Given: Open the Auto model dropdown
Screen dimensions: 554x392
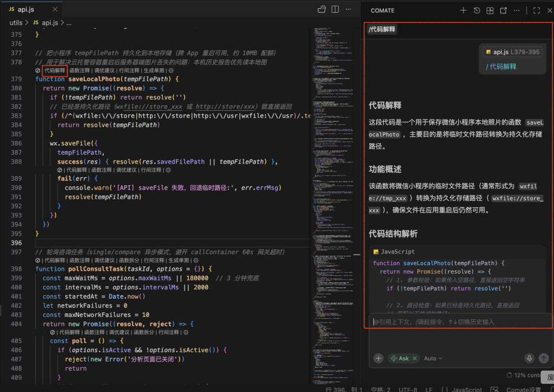Looking at the screenshot, I should tap(433, 358).
